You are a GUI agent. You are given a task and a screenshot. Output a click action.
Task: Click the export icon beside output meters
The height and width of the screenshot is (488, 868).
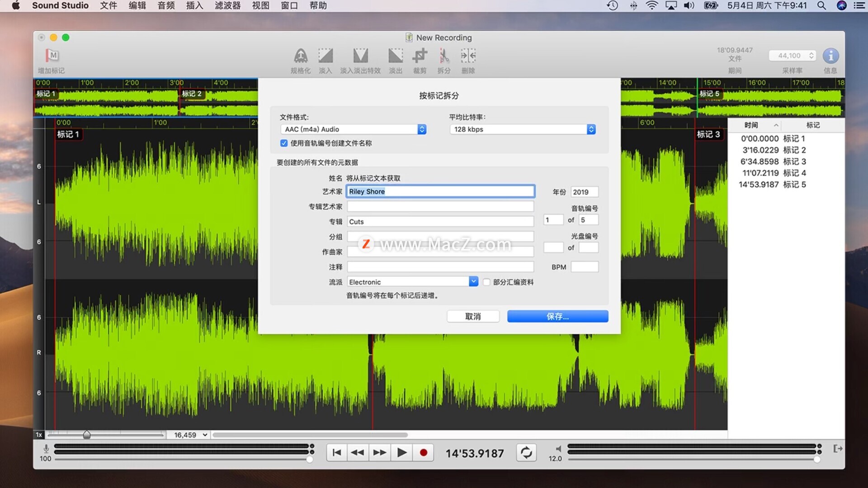[x=838, y=449]
